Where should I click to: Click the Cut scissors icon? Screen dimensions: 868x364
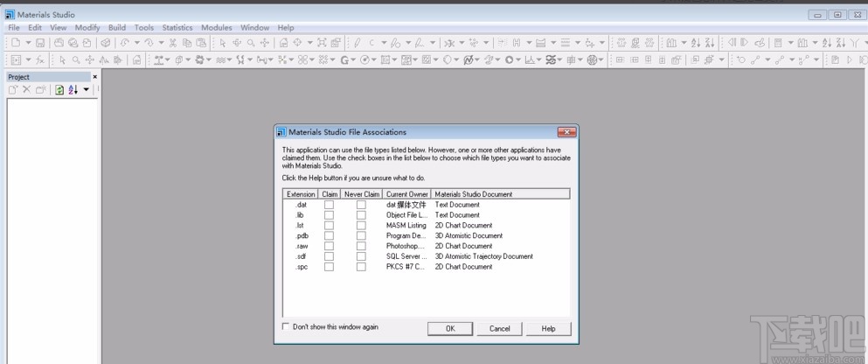coord(173,43)
